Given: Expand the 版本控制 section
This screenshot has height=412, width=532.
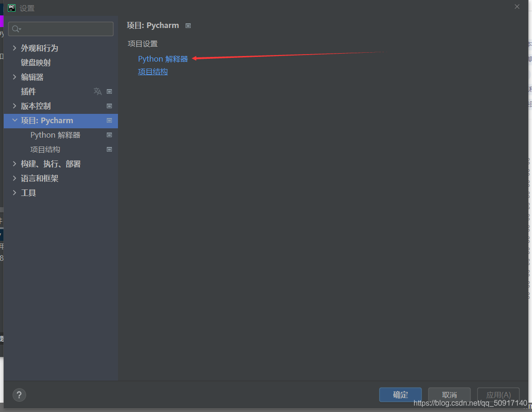Looking at the screenshot, I should (14, 106).
